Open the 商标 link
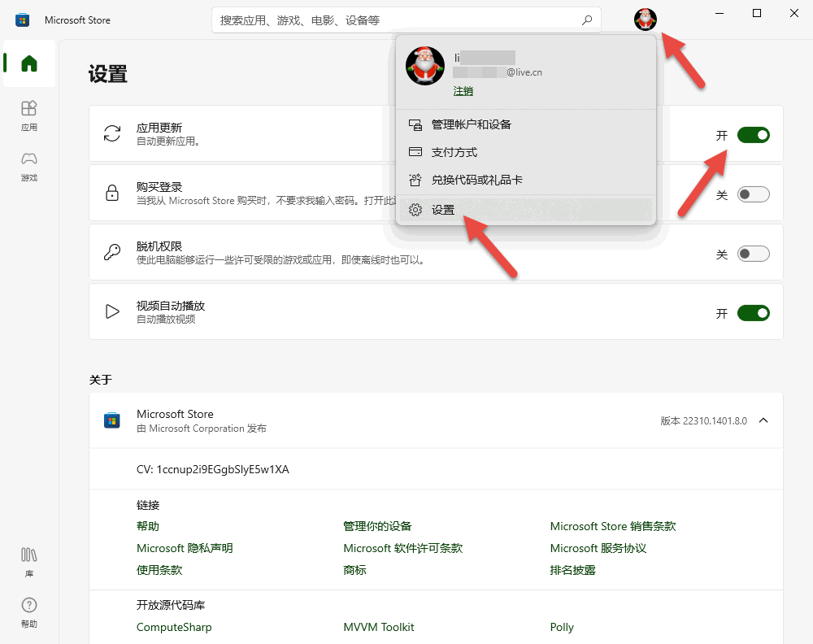The image size is (813, 644). (x=354, y=570)
